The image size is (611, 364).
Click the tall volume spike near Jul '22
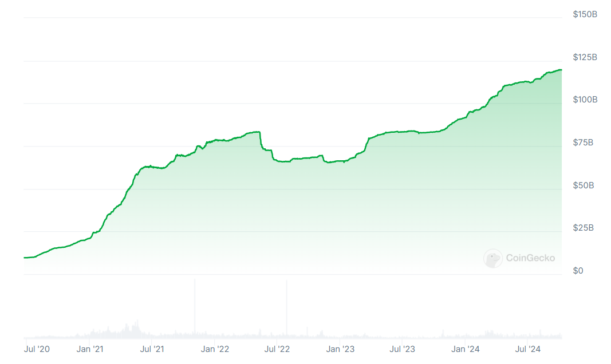tap(287, 308)
